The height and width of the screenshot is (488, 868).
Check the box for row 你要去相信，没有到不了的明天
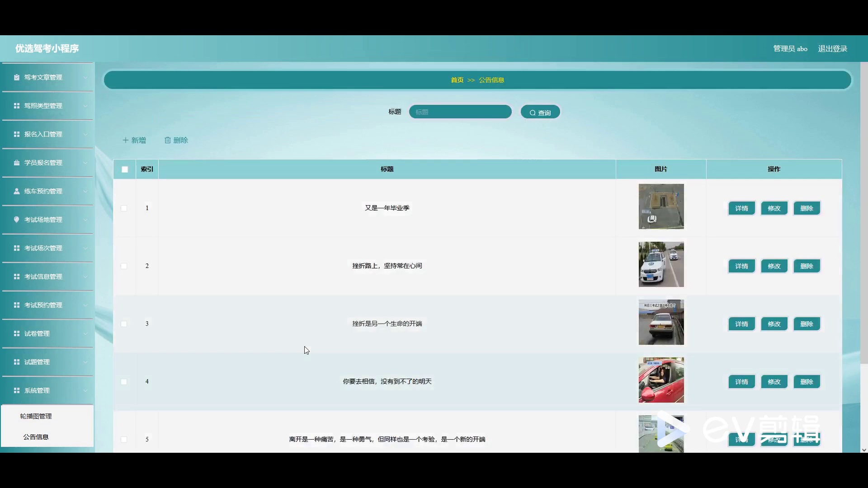pos(124,382)
